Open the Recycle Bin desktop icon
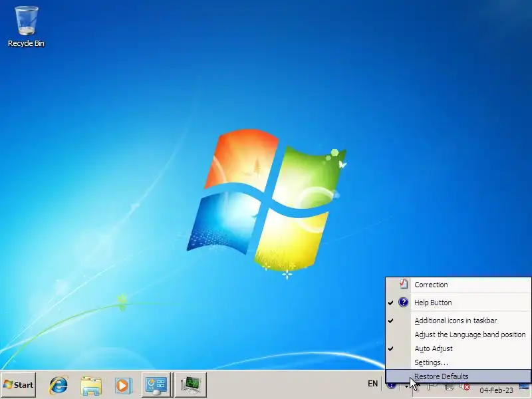Image resolution: width=532 pixels, height=399 pixels. pyautogui.click(x=26, y=27)
